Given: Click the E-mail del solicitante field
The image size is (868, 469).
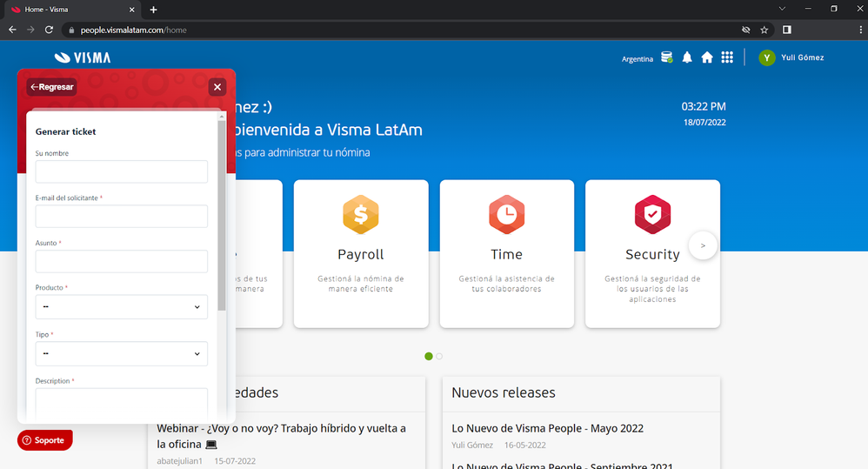Looking at the screenshot, I should [x=121, y=217].
